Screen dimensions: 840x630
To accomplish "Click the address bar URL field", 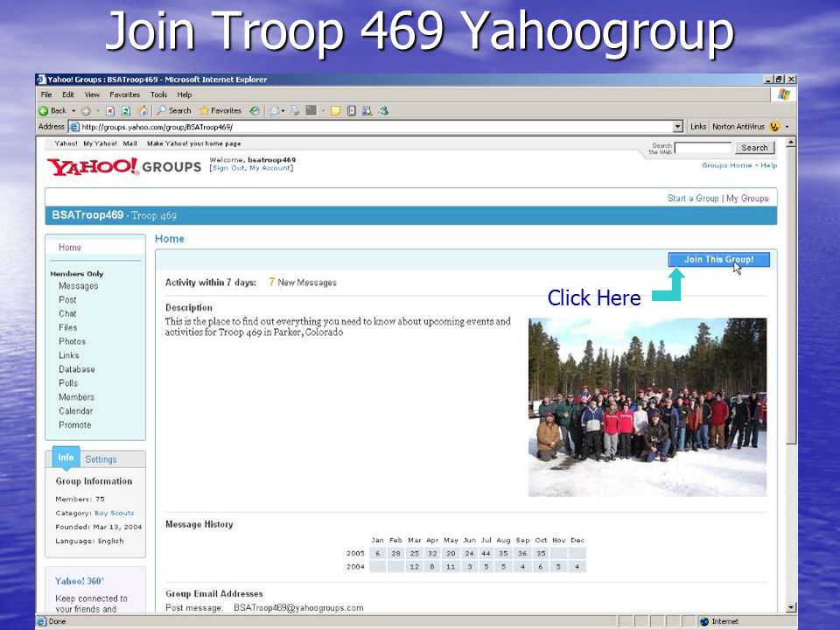I will pos(376,127).
